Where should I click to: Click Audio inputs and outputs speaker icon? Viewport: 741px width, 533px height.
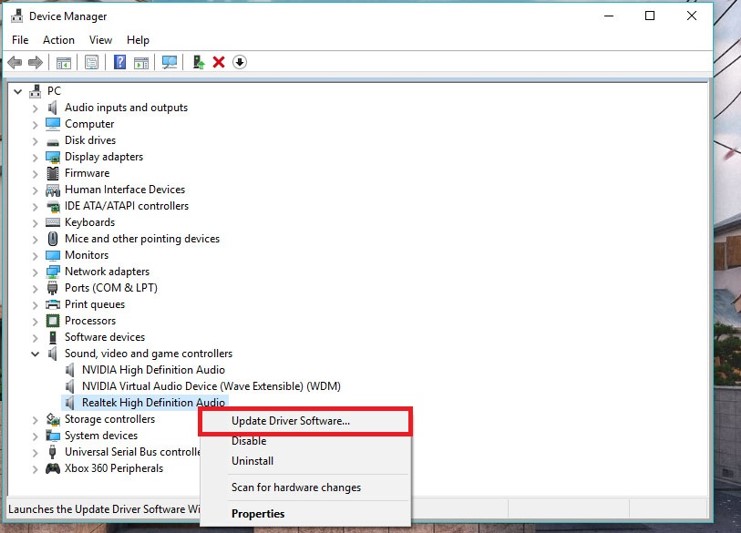tap(52, 107)
